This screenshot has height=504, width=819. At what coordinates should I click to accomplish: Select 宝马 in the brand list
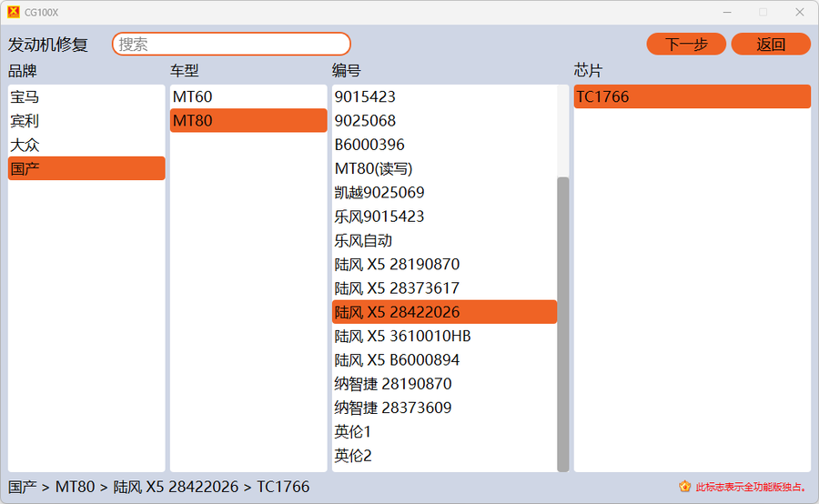[86, 96]
